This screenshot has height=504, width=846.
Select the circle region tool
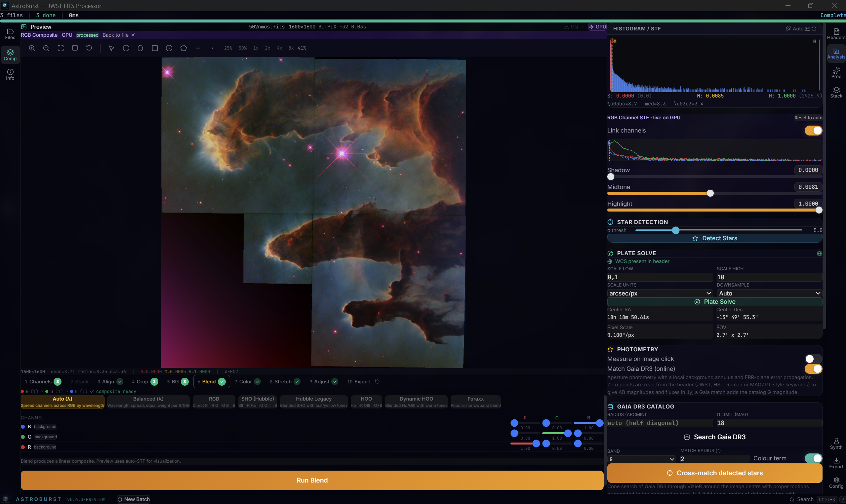(126, 48)
